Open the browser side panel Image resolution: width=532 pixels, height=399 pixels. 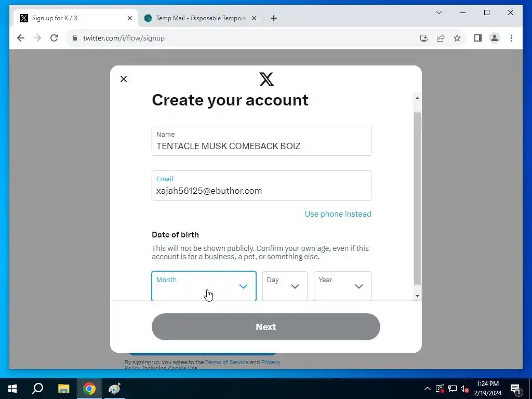point(478,38)
